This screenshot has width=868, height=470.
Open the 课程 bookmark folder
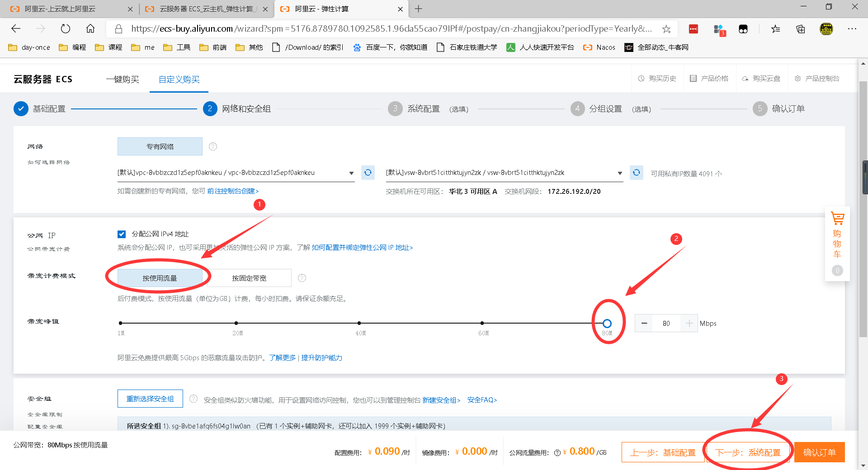pyautogui.click(x=108, y=47)
